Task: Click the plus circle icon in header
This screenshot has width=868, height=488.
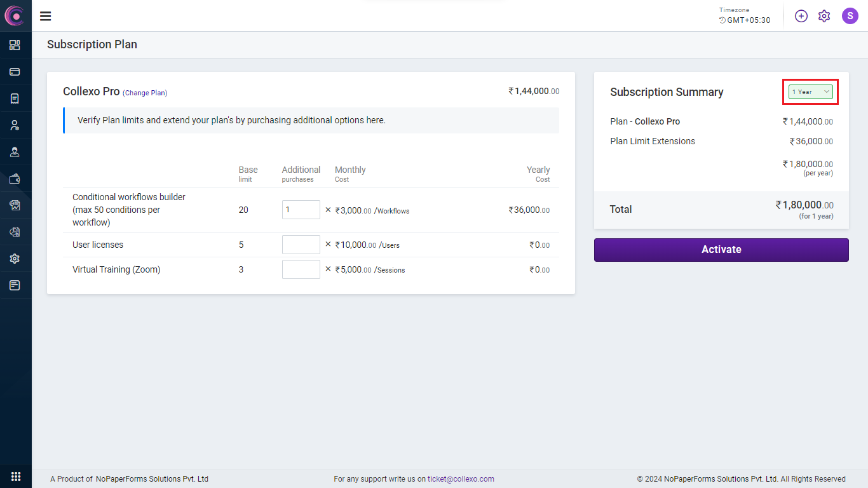Action: 801,17
